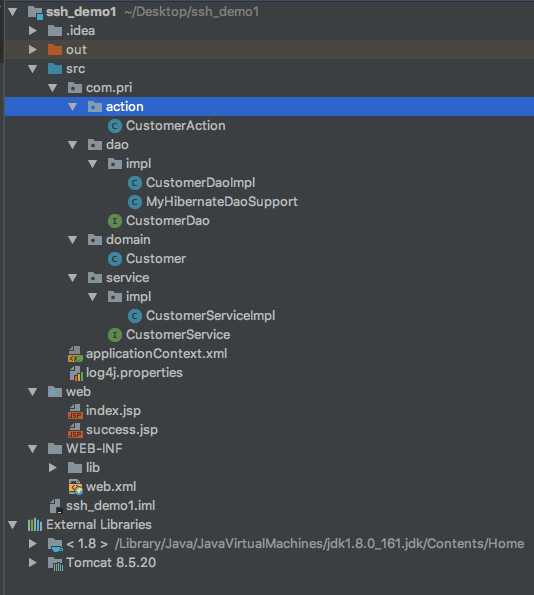
Task: Click the blue src source folder icon
Action: click(55, 69)
